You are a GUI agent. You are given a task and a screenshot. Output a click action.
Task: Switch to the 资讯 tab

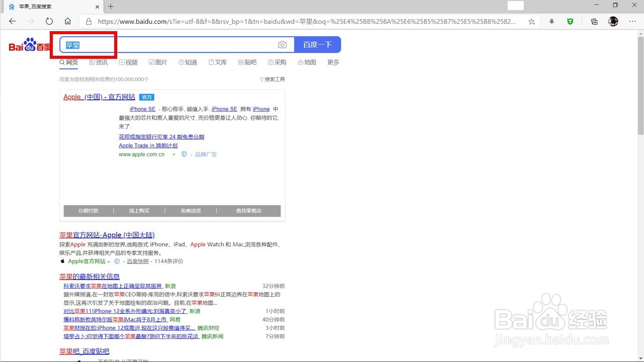coord(99,62)
